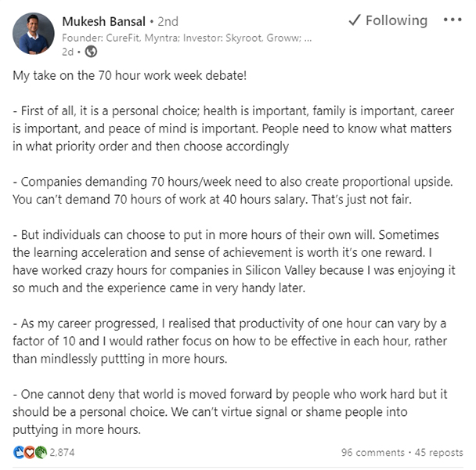
Task: Click the founder and investor headline text
Action: point(186,36)
